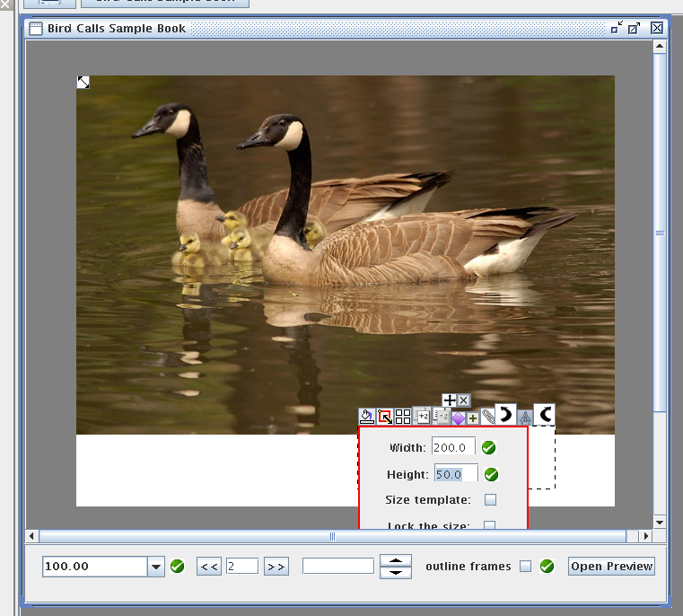
Task: Close the Bird Calls Sample Book frame
Action: (x=657, y=28)
